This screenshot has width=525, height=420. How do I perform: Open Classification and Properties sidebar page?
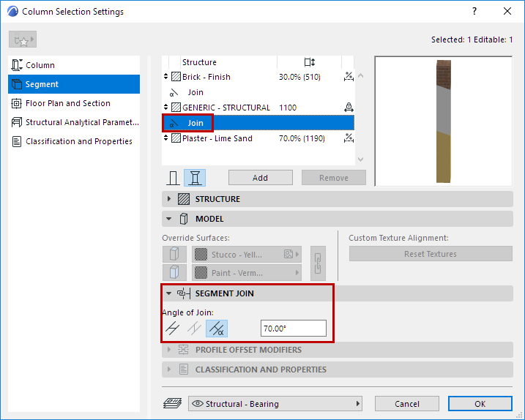pyautogui.click(x=74, y=141)
